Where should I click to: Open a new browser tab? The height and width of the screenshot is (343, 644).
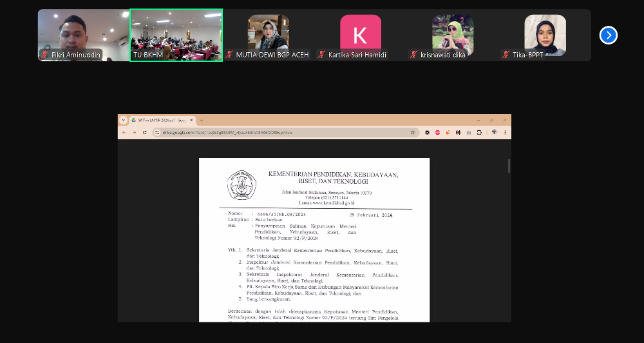click(202, 120)
